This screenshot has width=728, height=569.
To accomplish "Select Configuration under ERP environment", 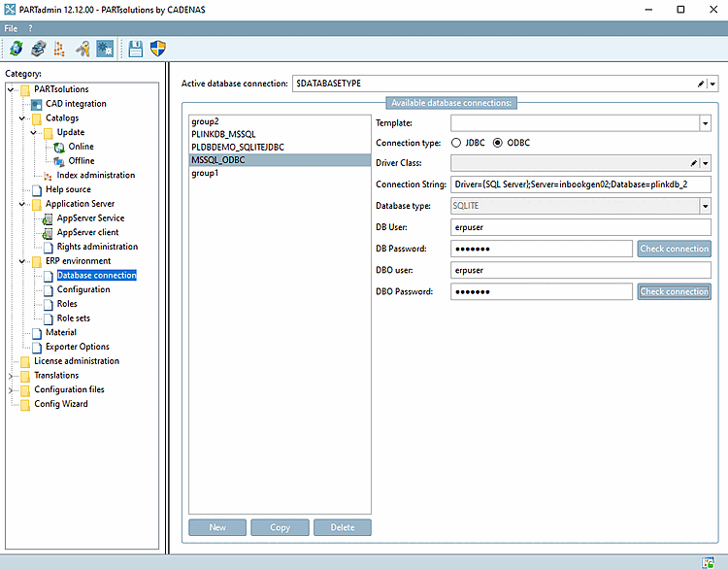I will [83, 290].
